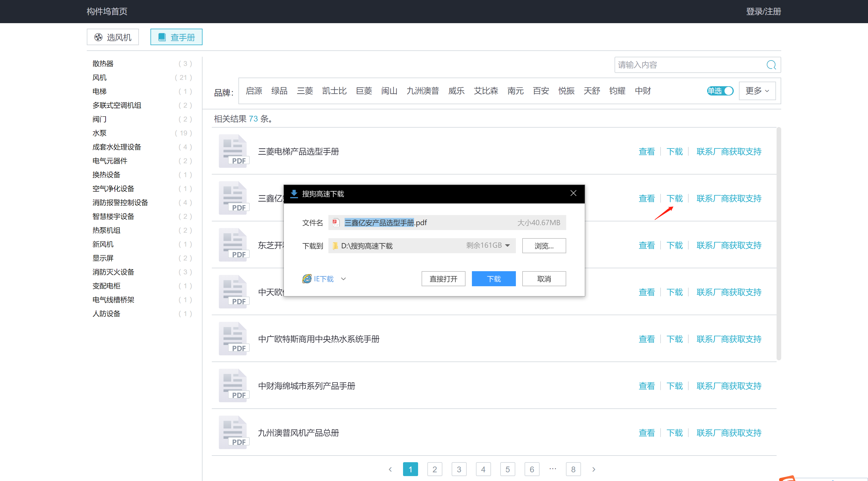Click PDF icon of 中广欧特斯商用中央热水系统手册
Screen dimensions: 868x481
click(x=234, y=338)
